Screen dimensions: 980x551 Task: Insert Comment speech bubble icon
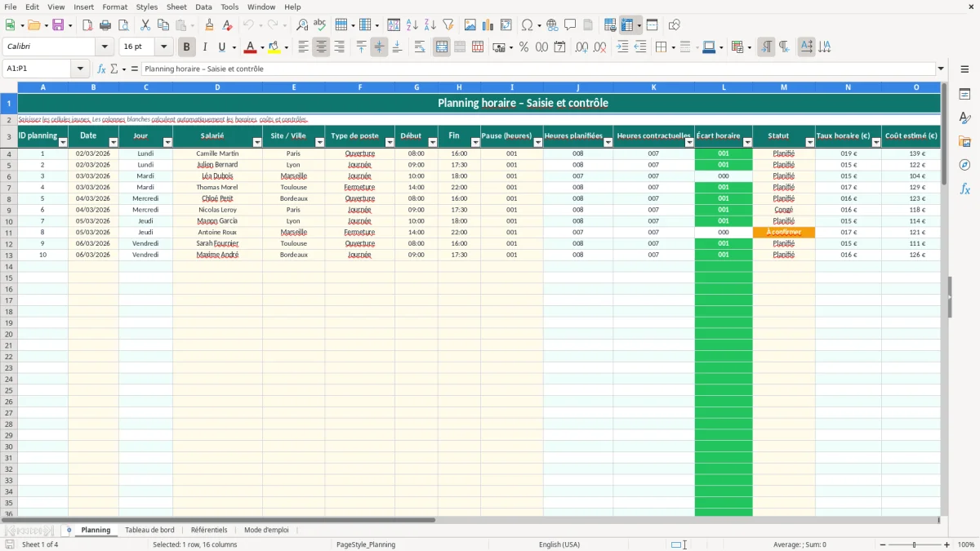(x=571, y=25)
